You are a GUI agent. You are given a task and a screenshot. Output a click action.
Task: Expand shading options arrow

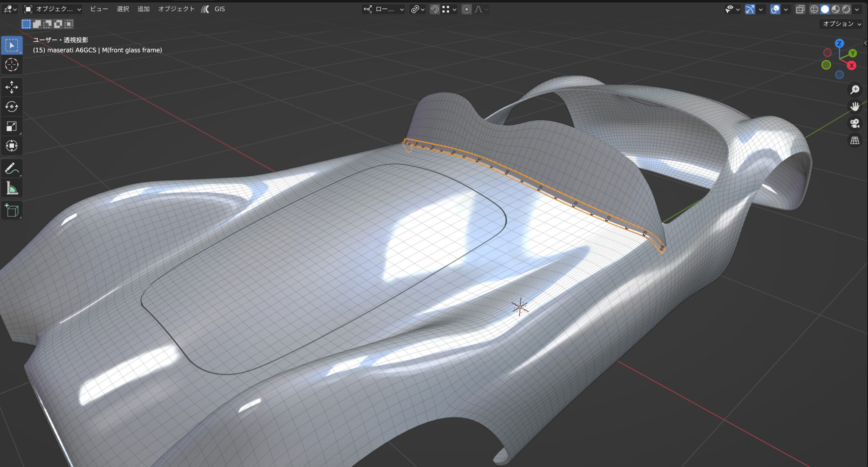[857, 9]
